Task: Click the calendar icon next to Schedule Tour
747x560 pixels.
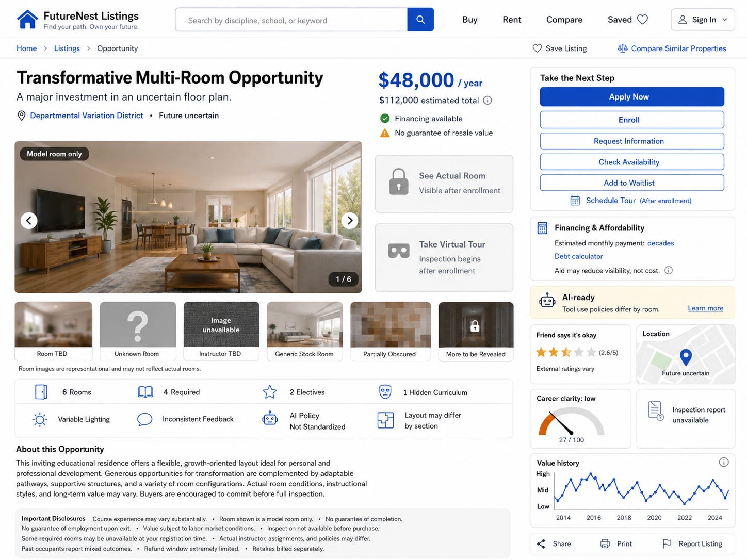Action: 575,201
